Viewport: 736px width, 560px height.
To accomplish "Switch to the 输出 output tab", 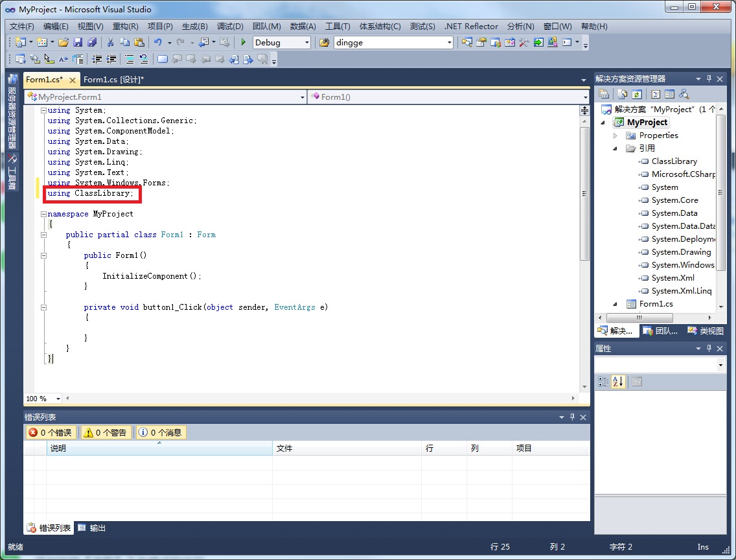I will [x=91, y=528].
